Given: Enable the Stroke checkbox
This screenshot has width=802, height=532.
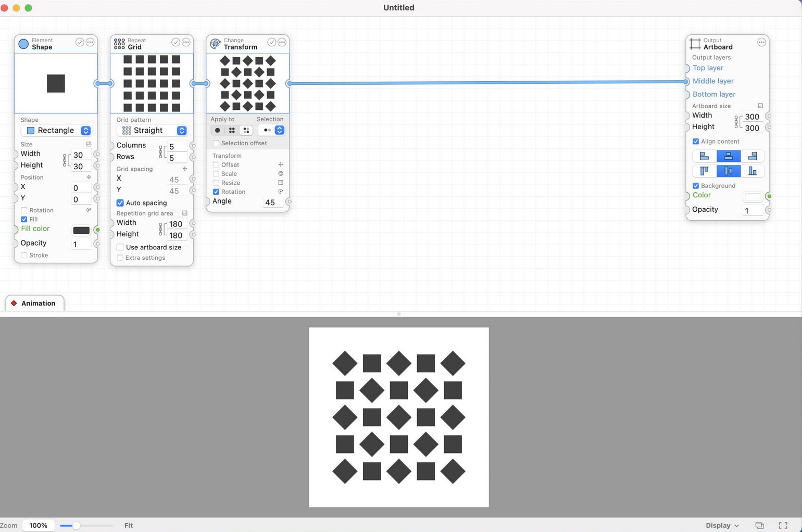Looking at the screenshot, I should click(x=24, y=255).
